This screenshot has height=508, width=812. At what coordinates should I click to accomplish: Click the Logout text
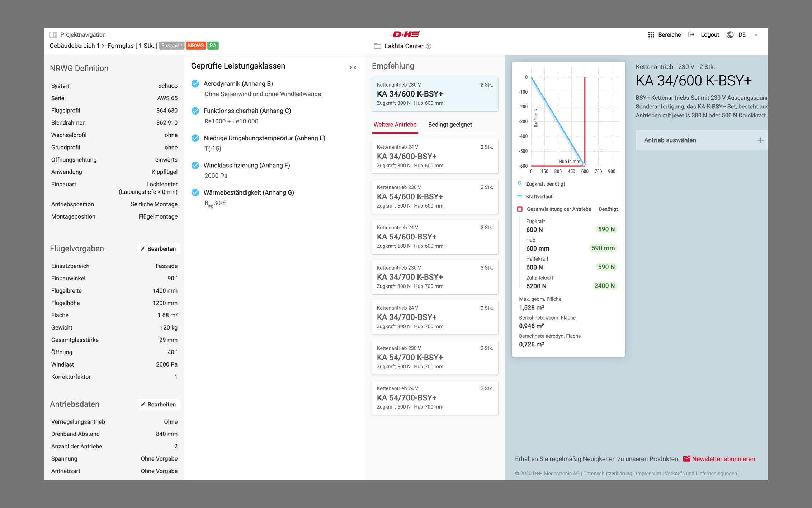coord(710,35)
